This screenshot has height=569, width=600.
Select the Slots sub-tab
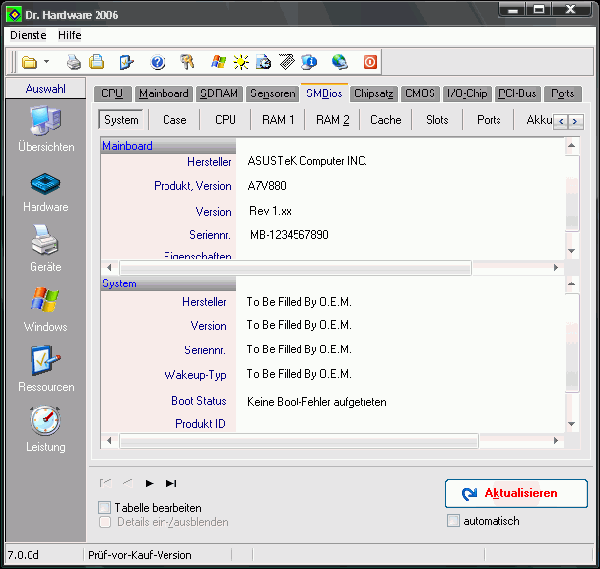click(437, 120)
